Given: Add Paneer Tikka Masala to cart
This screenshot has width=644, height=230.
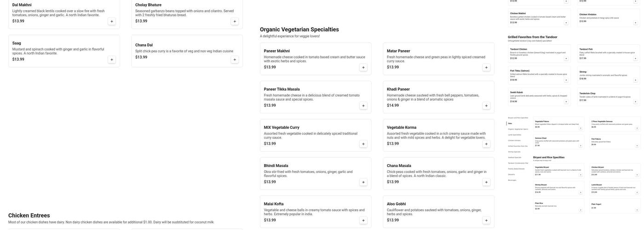Looking at the screenshot, I should click(x=363, y=106).
